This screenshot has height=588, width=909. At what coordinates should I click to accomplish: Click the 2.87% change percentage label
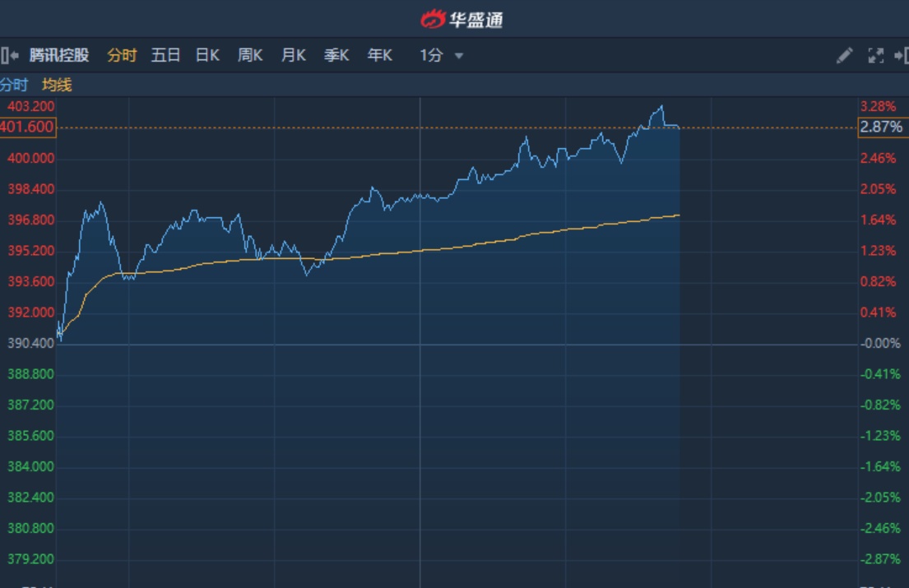coord(881,127)
